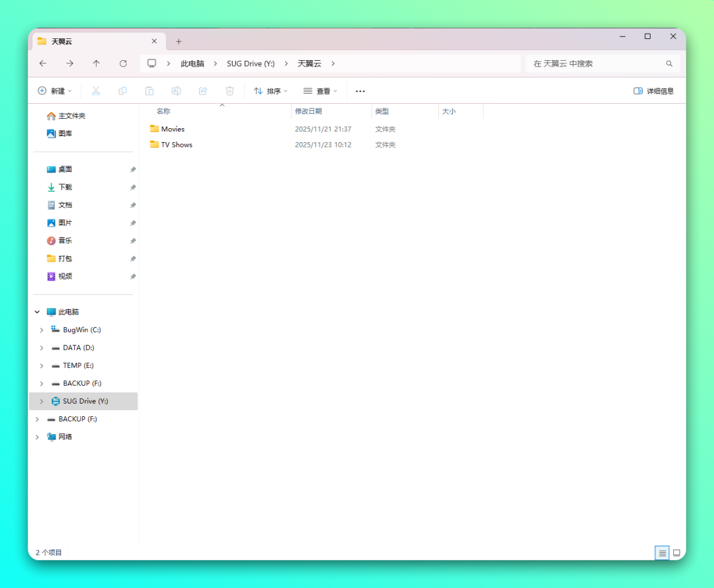Switch to details list view in status bar
Image resolution: width=714 pixels, height=588 pixels.
click(x=662, y=553)
